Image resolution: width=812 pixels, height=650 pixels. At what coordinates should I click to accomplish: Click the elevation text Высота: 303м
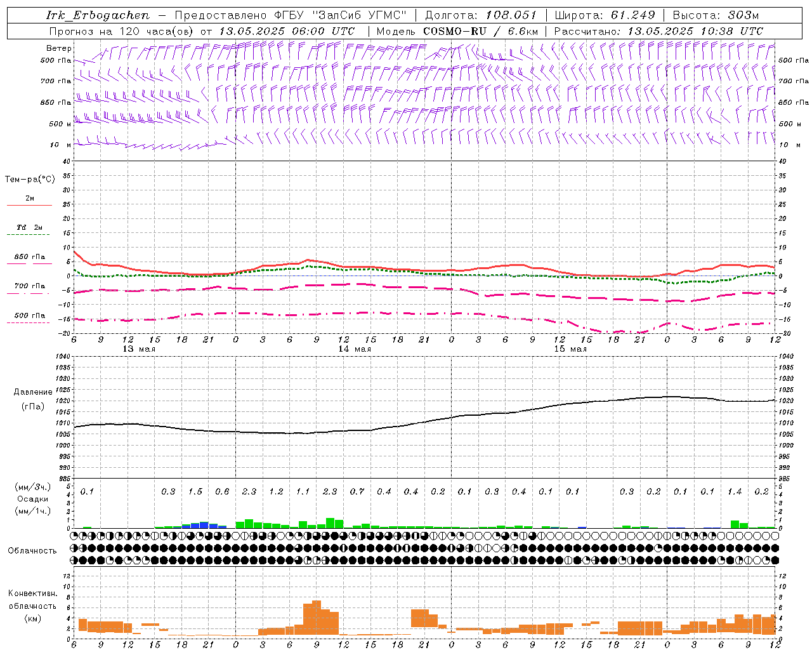pyautogui.click(x=716, y=15)
